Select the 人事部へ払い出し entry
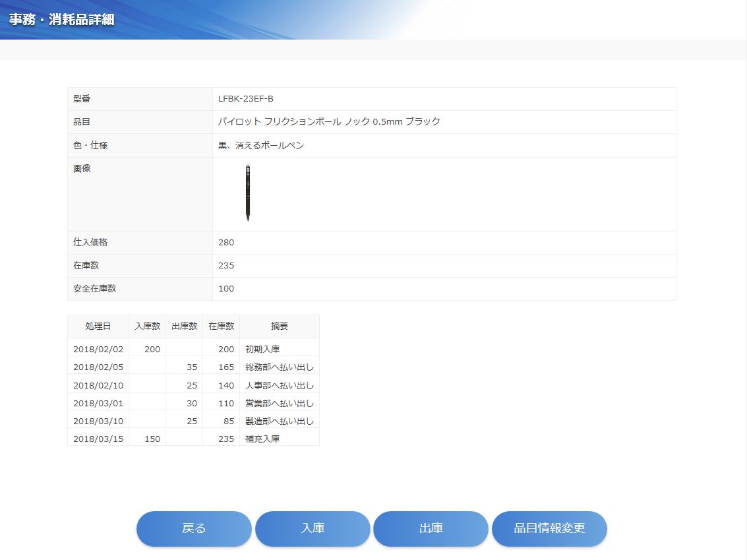747x560 pixels. [x=280, y=385]
